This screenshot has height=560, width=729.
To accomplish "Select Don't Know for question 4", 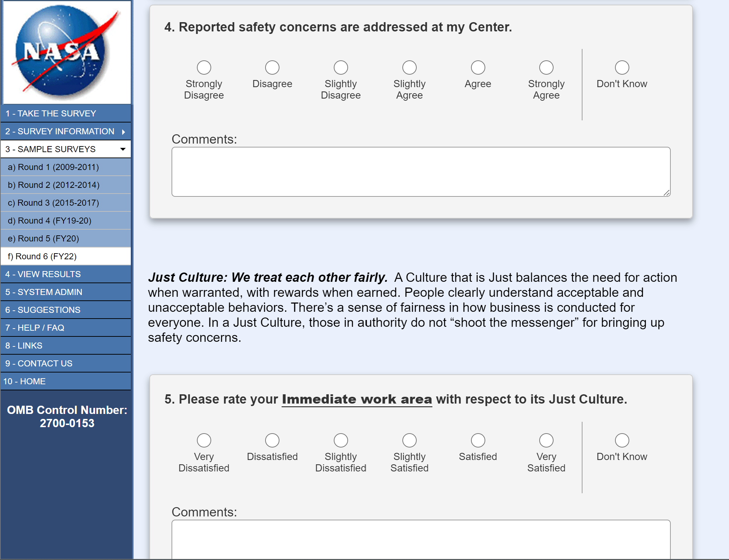I will tap(622, 67).
